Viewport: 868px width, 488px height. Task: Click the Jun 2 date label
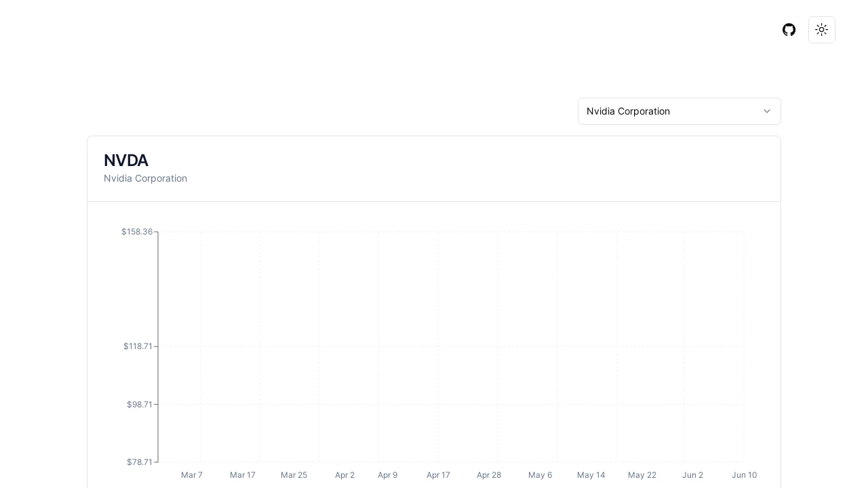pyautogui.click(x=692, y=475)
